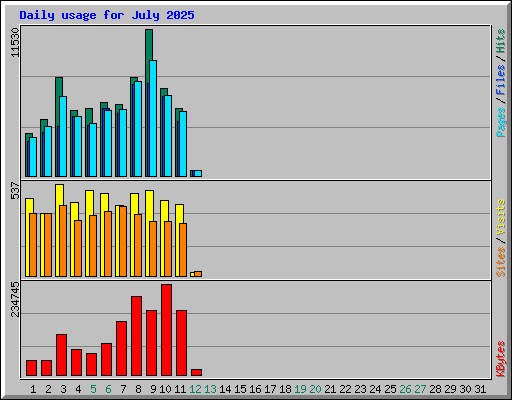
Task: Click green day 26 label
Action: 405,389
